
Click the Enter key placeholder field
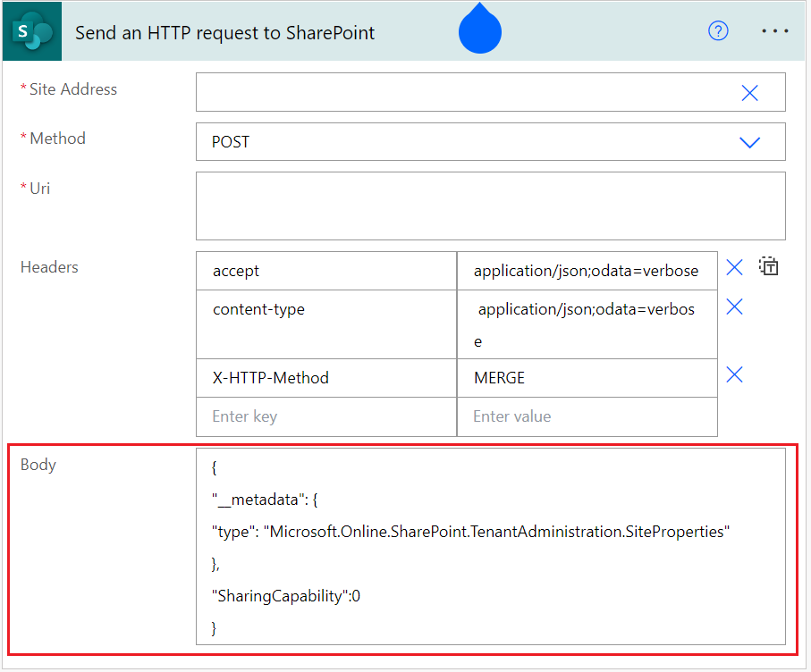[326, 416]
